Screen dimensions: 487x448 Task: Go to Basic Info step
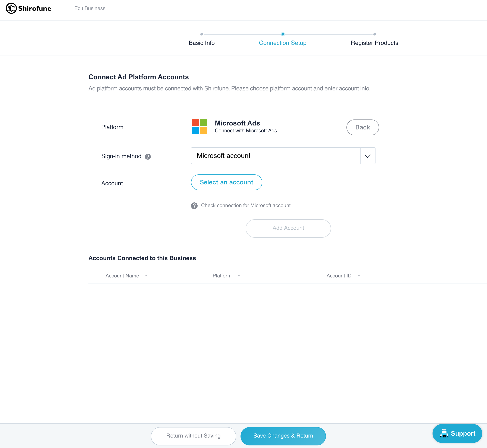click(202, 43)
